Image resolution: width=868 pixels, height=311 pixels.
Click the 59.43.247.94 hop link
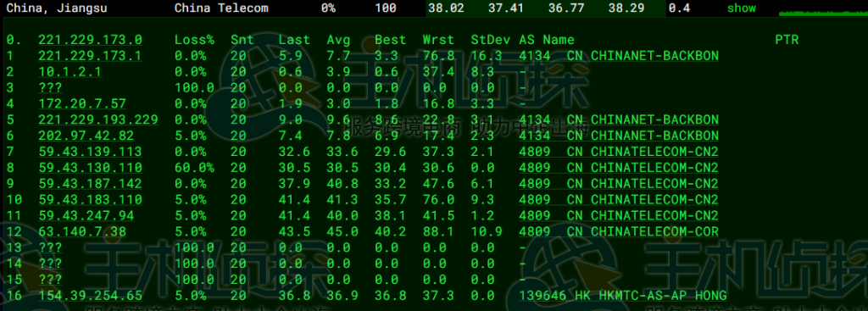(x=86, y=215)
